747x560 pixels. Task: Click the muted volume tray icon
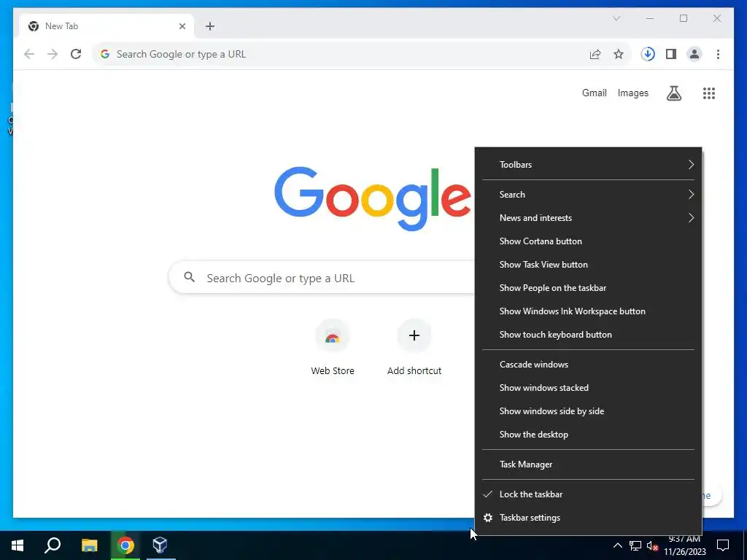pos(652,545)
